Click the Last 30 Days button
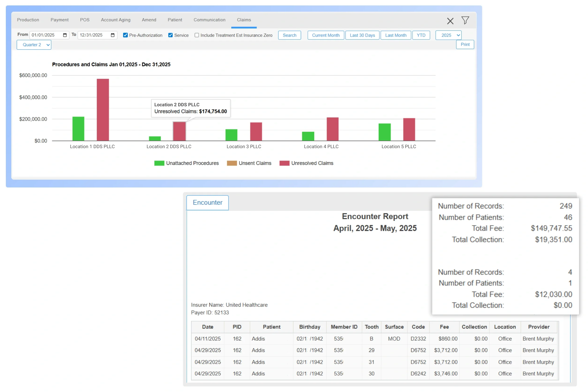Viewport: 588px width, 392px height. pyautogui.click(x=362, y=35)
